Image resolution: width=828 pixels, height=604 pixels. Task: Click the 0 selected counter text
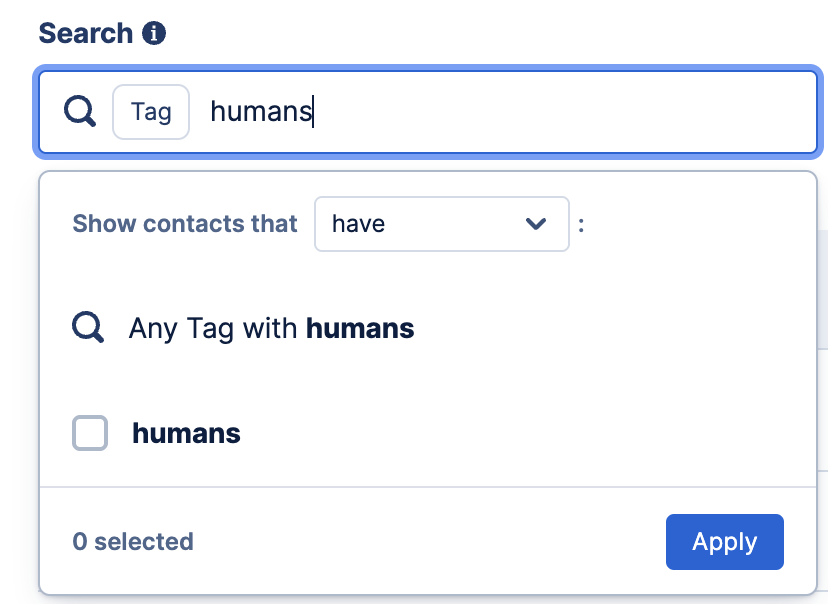[x=133, y=542]
